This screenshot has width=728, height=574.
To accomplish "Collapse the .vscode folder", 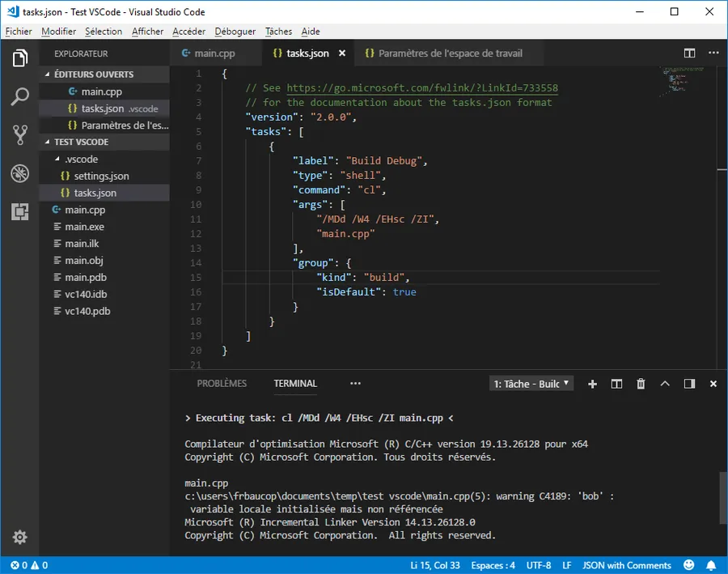I will point(104,159).
